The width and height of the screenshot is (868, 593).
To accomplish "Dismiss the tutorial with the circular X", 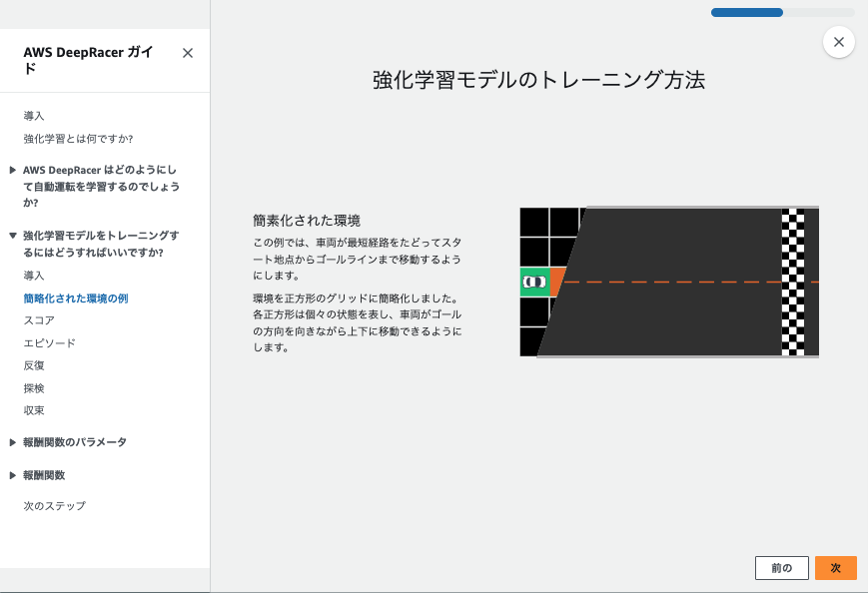I will click(x=838, y=42).
